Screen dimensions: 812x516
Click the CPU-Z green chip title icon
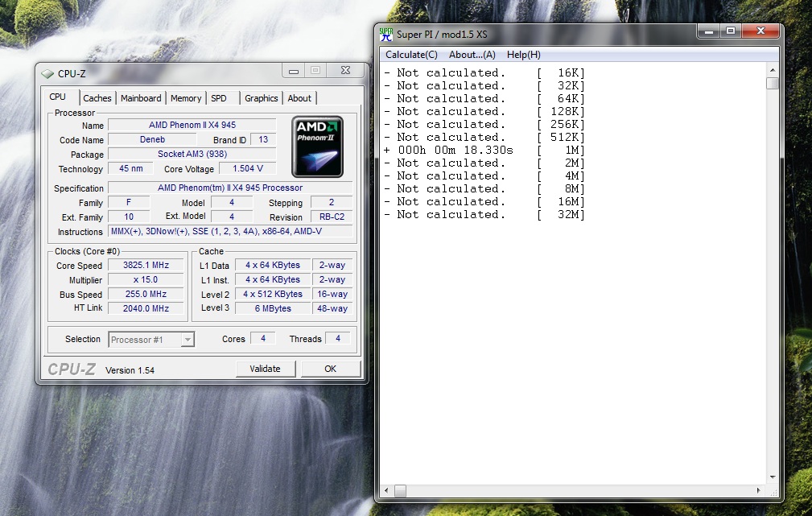click(47, 73)
